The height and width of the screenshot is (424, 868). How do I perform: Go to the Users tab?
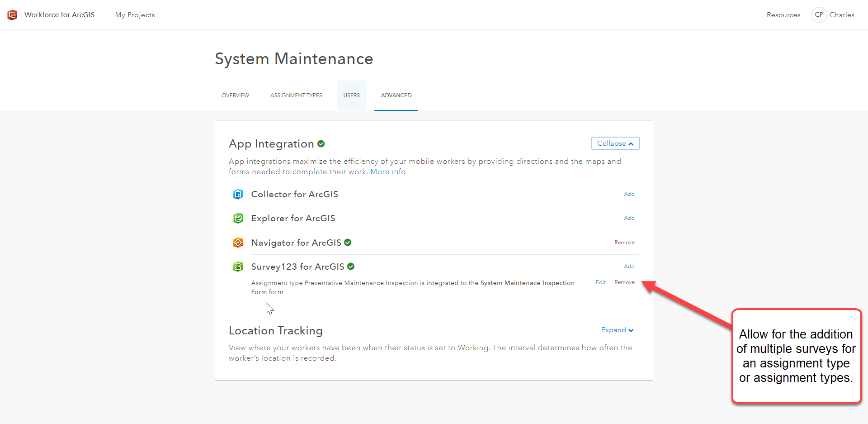point(352,95)
